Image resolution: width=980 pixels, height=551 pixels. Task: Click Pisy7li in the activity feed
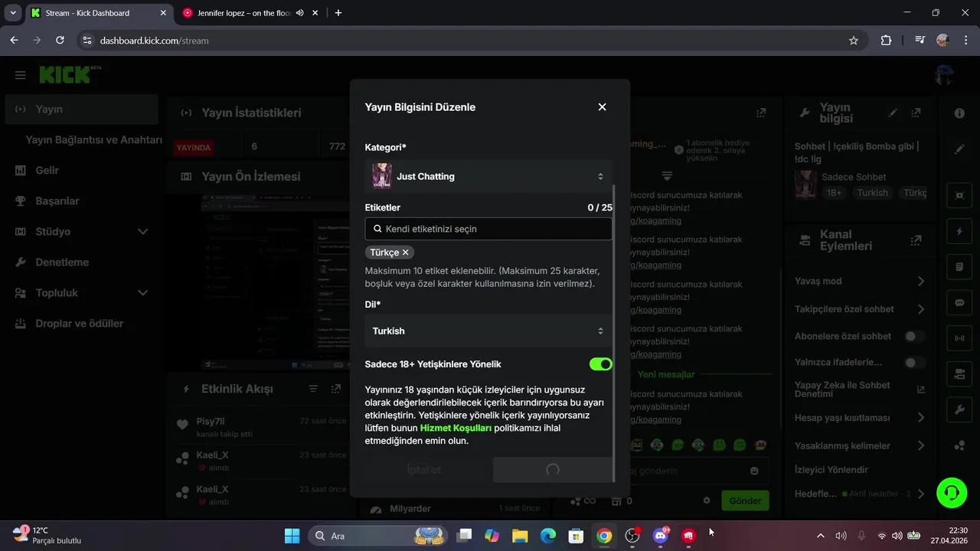point(211,421)
